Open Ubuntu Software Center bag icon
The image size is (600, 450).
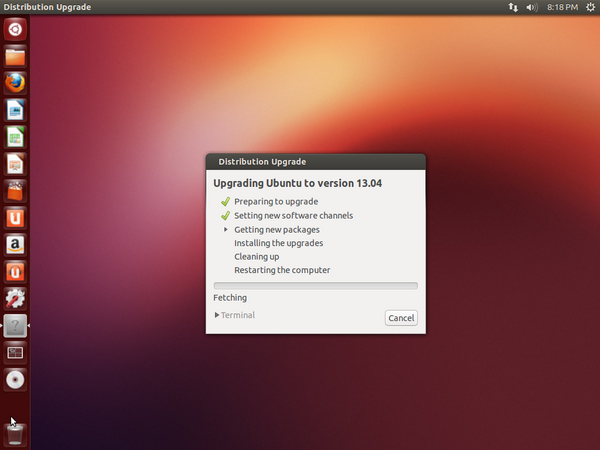15,191
